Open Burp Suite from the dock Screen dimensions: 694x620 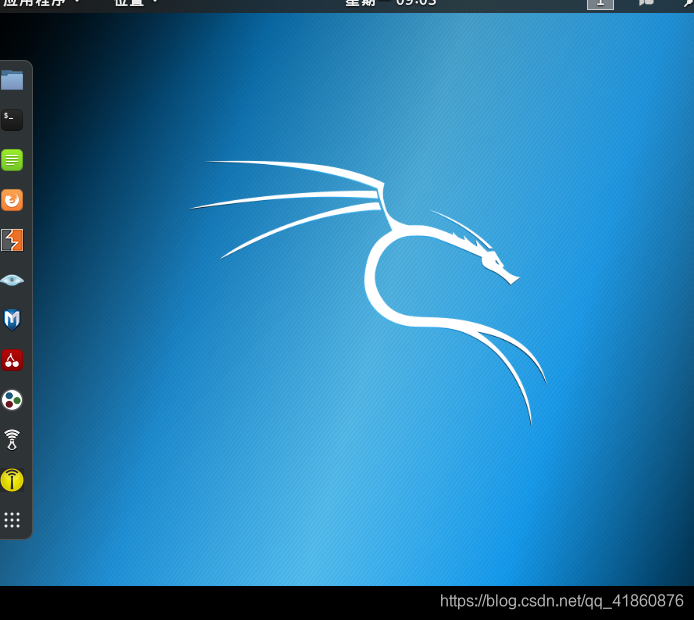[x=12, y=240]
